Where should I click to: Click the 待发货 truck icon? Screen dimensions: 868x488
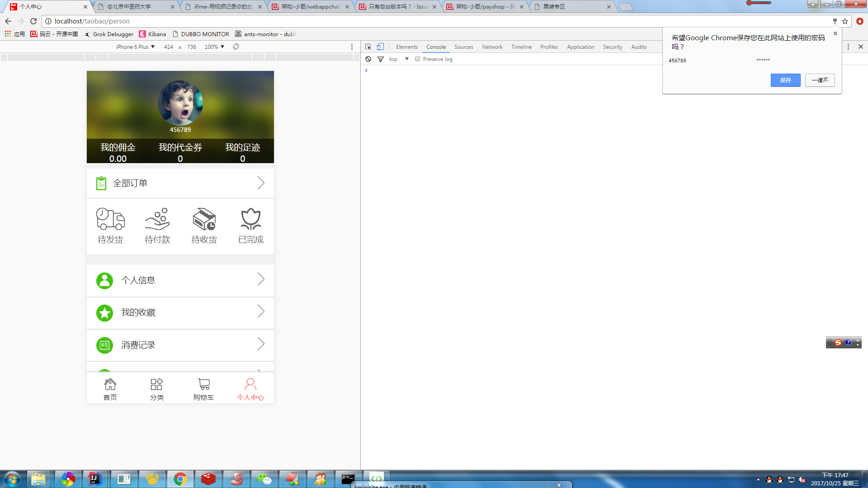coord(110,219)
